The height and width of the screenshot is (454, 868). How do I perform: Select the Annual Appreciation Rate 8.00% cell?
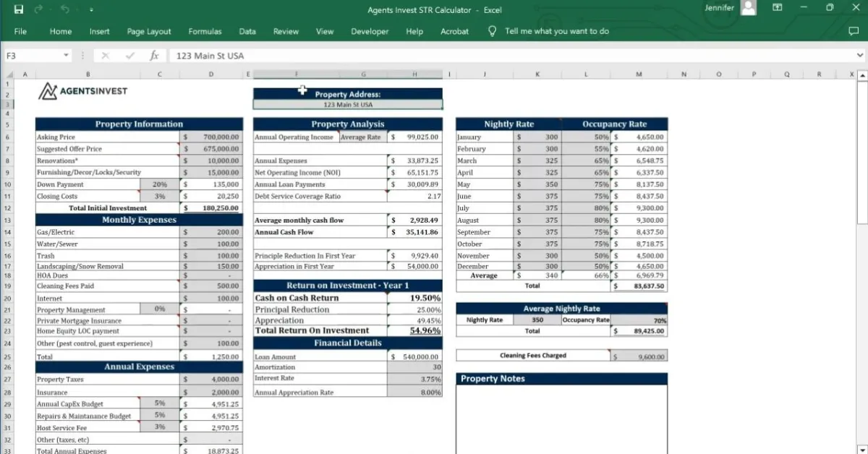click(414, 393)
